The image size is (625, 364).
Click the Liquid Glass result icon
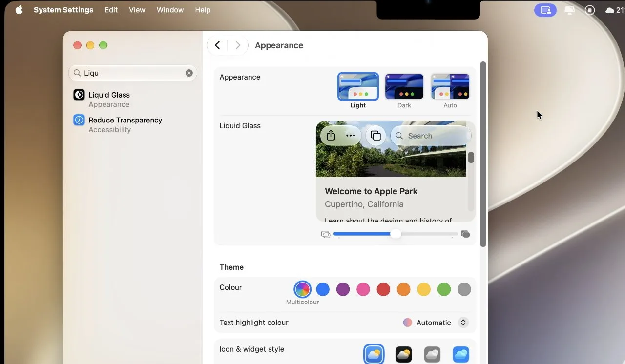click(79, 95)
